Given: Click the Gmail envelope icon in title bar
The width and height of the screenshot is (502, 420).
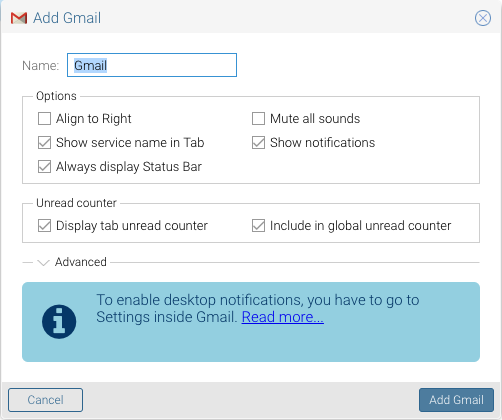Looking at the screenshot, I should (19, 18).
